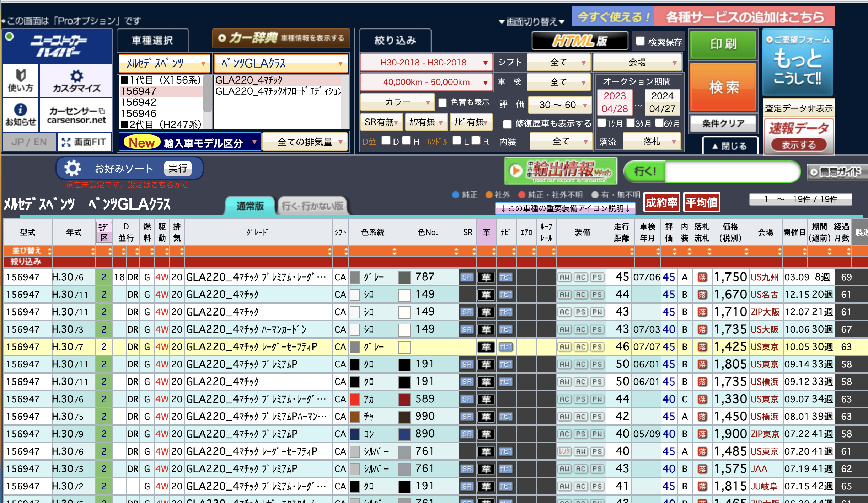Open the 輸入車モデル区分 dropdown
Image resolution: width=868 pixels, height=503 pixels.
tap(190, 142)
